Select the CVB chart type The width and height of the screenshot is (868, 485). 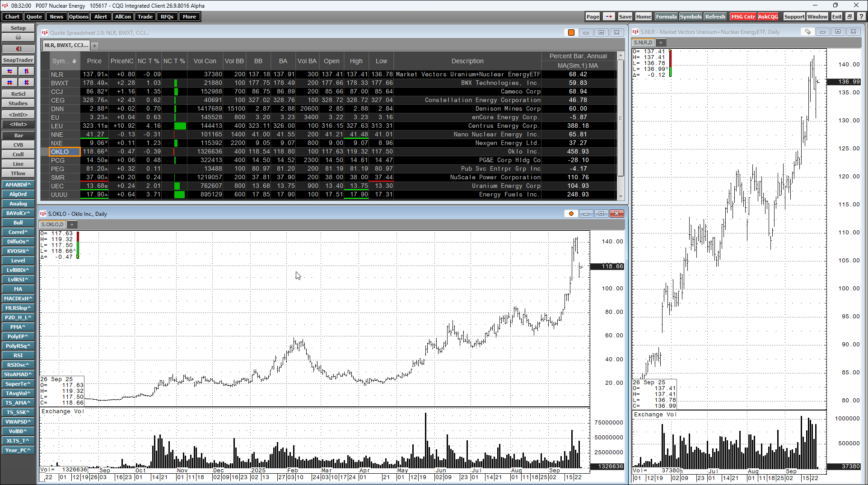[18, 145]
